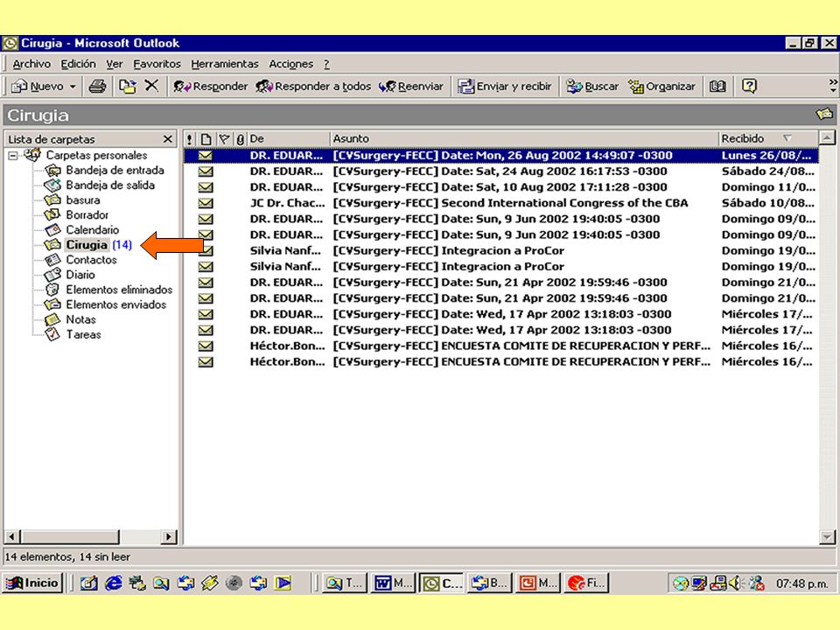Open Bandeja de salida folder

pos(110,185)
